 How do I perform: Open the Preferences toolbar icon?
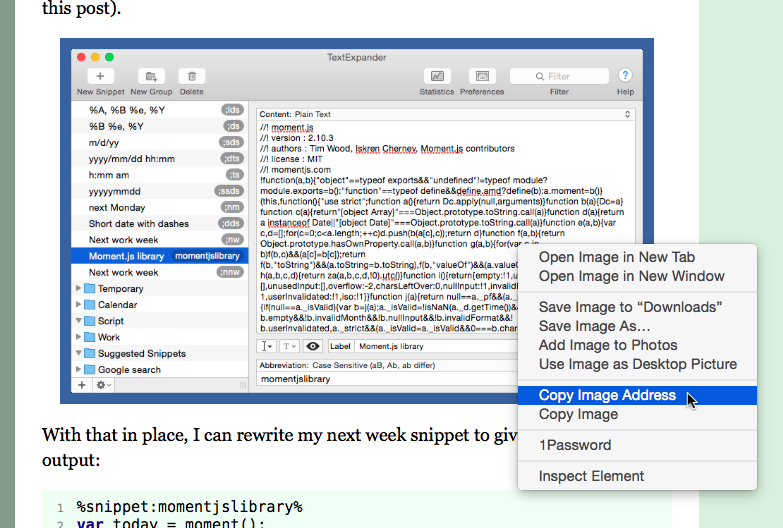click(482, 76)
